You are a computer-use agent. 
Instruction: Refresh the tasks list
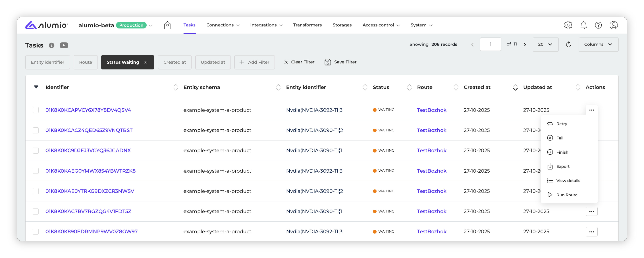pyautogui.click(x=568, y=44)
